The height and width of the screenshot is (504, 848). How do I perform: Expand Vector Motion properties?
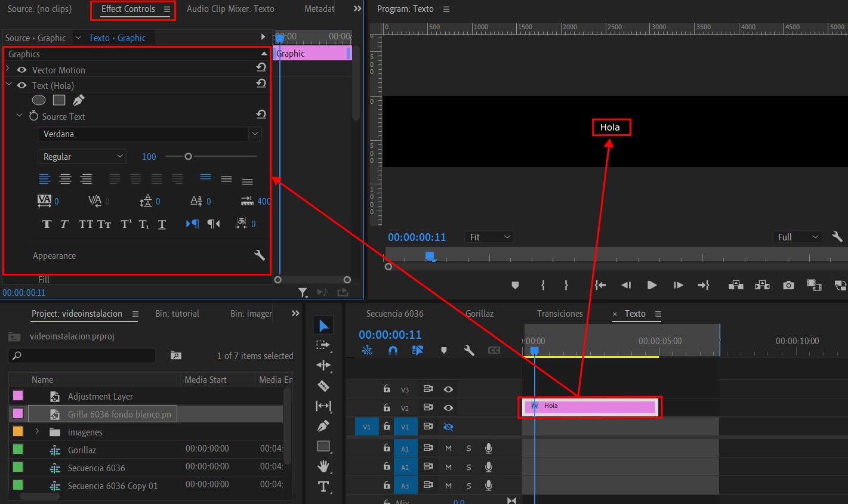coord(8,69)
